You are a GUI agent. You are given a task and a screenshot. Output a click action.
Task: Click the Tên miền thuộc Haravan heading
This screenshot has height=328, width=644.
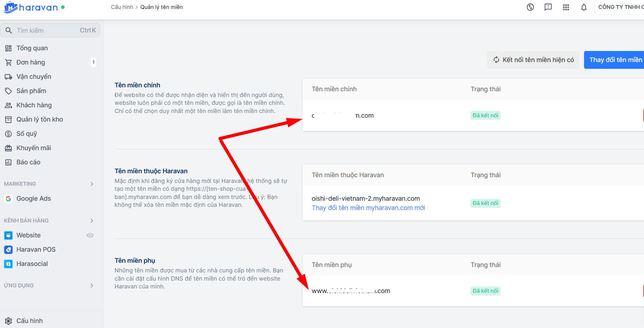pyautogui.click(x=151, y=171)
